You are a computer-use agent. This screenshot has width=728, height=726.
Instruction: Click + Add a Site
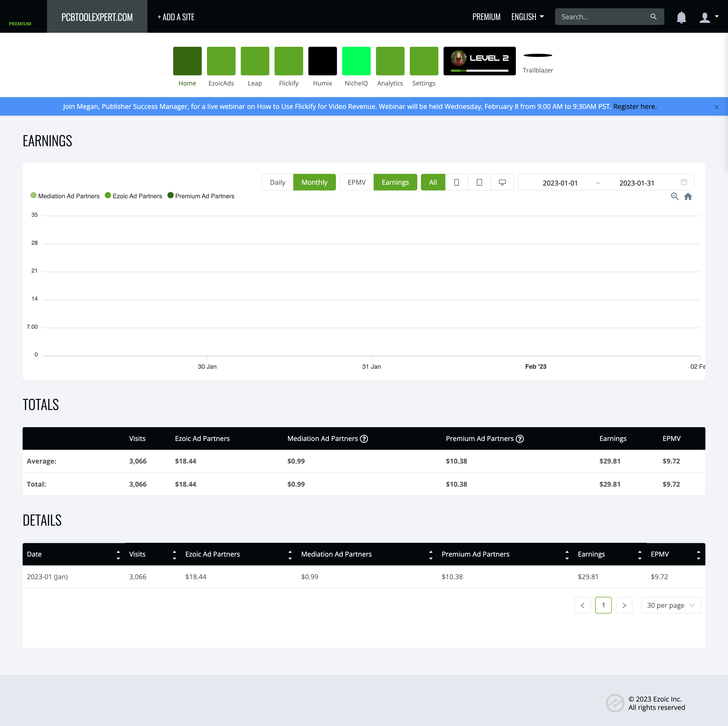[175, 17]
